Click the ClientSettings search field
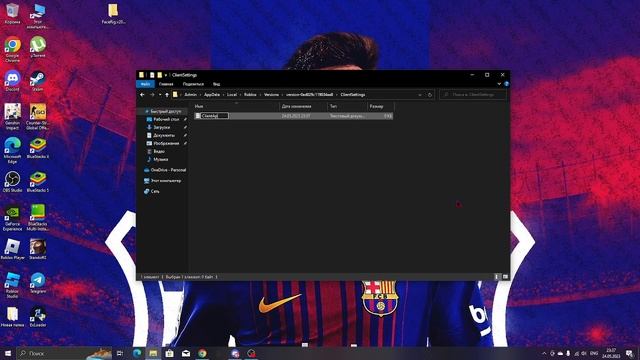The width and height of the screenshot is (640, 360). (x=473, y=95)
